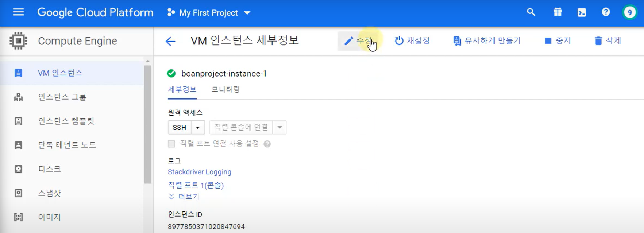
Task: Open the help question mark icon
Action: tap(606, 12)
